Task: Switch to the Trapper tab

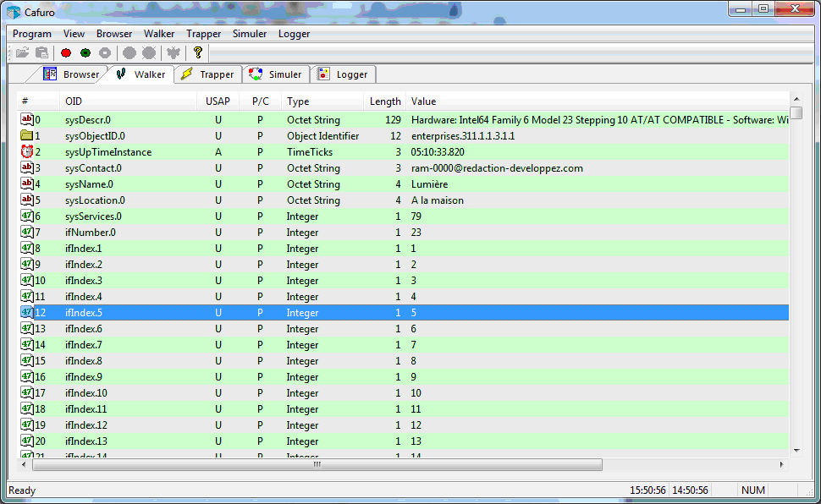Action: coord(208,74)
